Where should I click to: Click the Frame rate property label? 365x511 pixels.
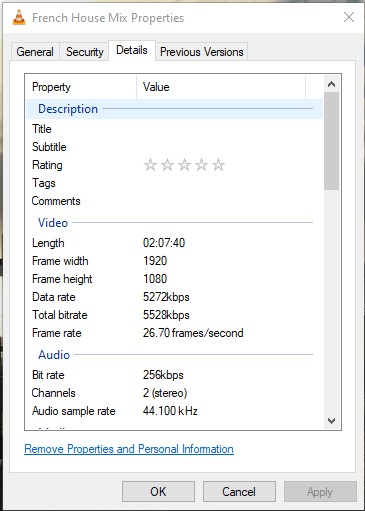(57, 333)
